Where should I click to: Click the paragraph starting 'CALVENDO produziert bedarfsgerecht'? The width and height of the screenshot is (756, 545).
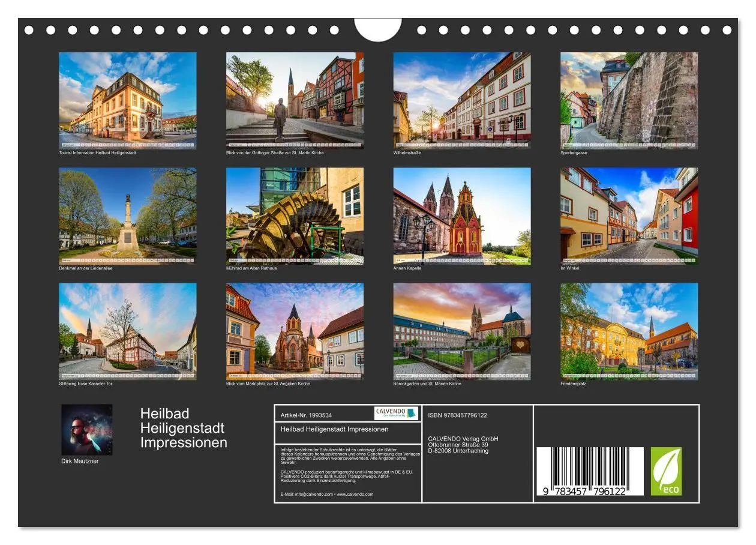coord(347,476)
